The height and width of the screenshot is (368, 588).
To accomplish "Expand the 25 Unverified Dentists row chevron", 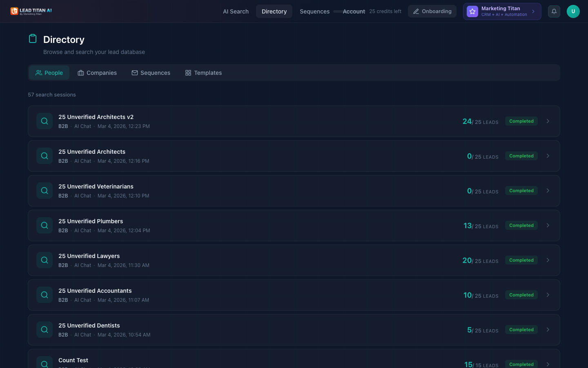I will 548,330.
